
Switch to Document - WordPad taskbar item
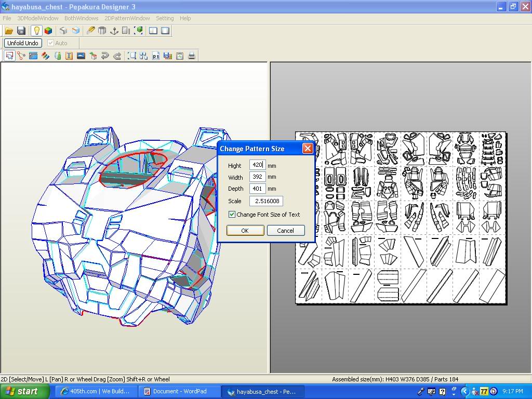point(180,391)
